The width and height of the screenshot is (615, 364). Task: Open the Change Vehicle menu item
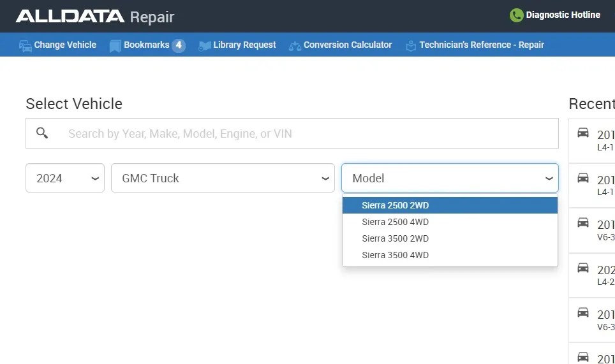(64, 45)
